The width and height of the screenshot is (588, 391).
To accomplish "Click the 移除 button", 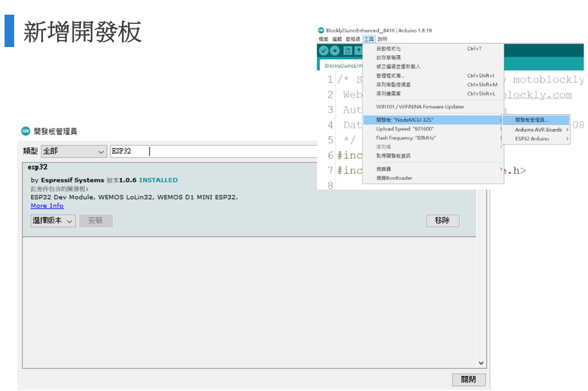I will click(x=442, y=221).
